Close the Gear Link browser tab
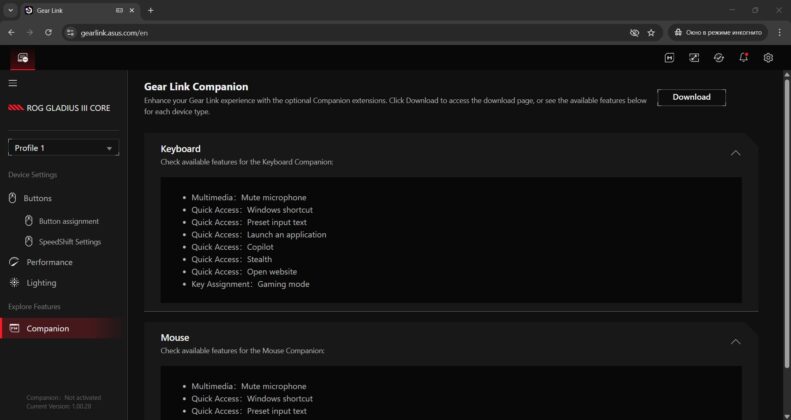This screenshot has width=791, height=420. click(132, 10)
